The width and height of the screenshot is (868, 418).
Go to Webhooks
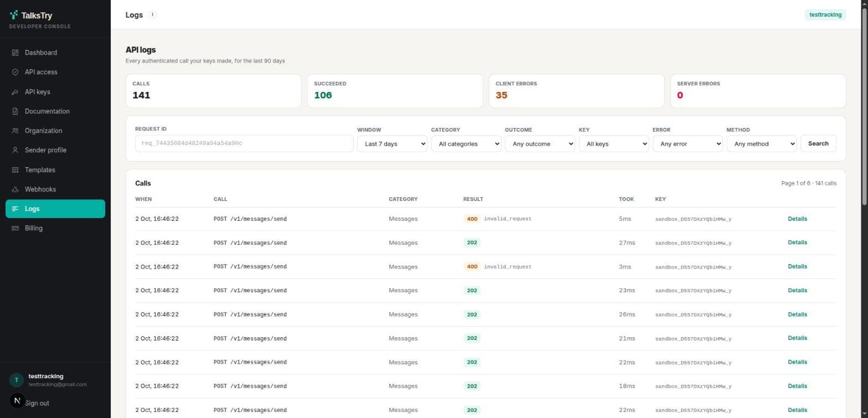(55, 189)
